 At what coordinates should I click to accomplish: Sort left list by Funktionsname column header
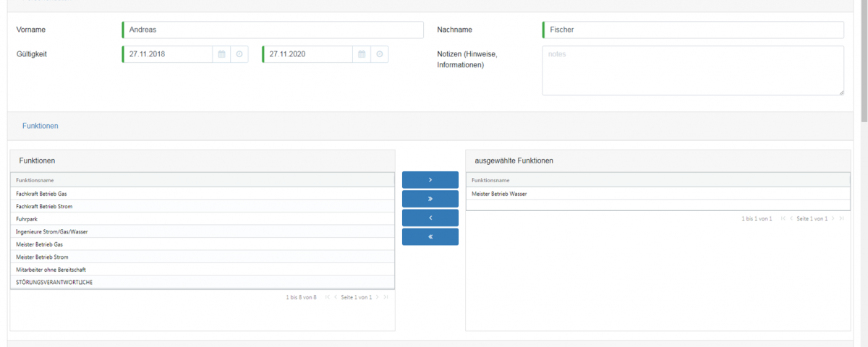tap(35, 180)
